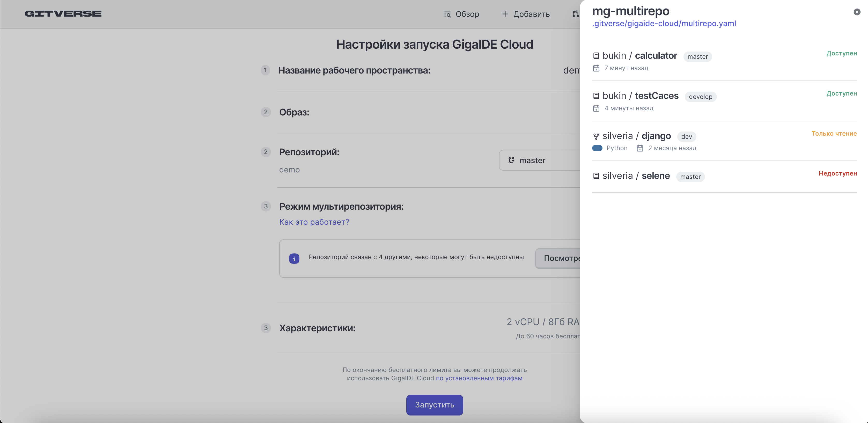Click Только чтение status label
The height and width of the screenshot is (423, 868).
(x=834, y=134)
